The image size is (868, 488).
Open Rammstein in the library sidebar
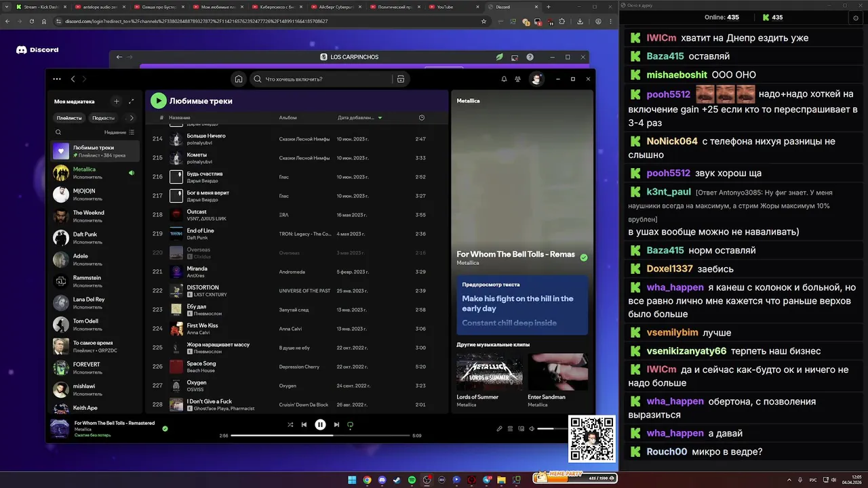[x=95, y=281]
